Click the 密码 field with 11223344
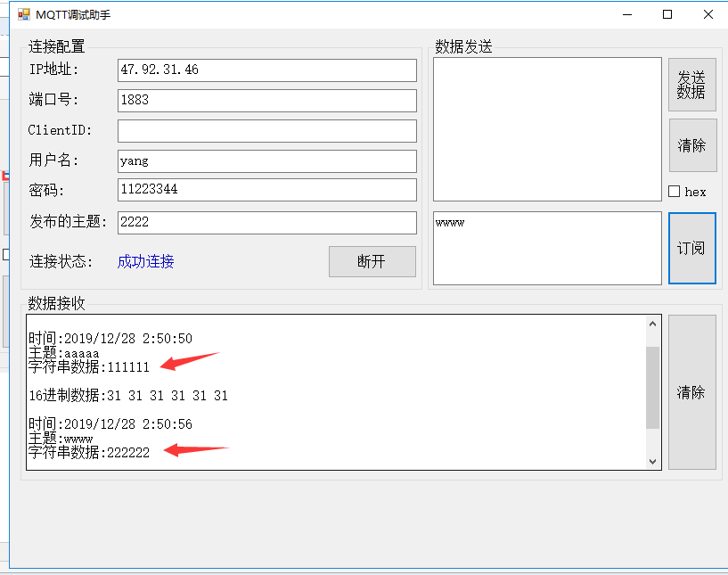The image size is (728, 575). point(267,190)
